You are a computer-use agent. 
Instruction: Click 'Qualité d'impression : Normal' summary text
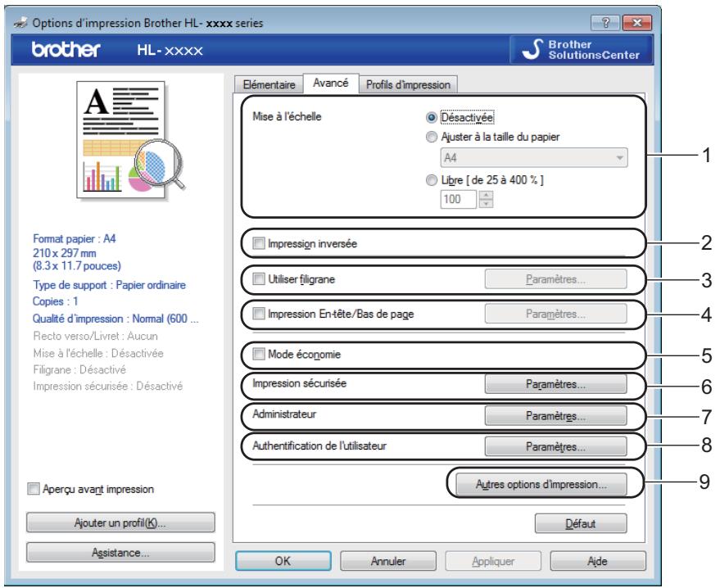tap(115, 319)
